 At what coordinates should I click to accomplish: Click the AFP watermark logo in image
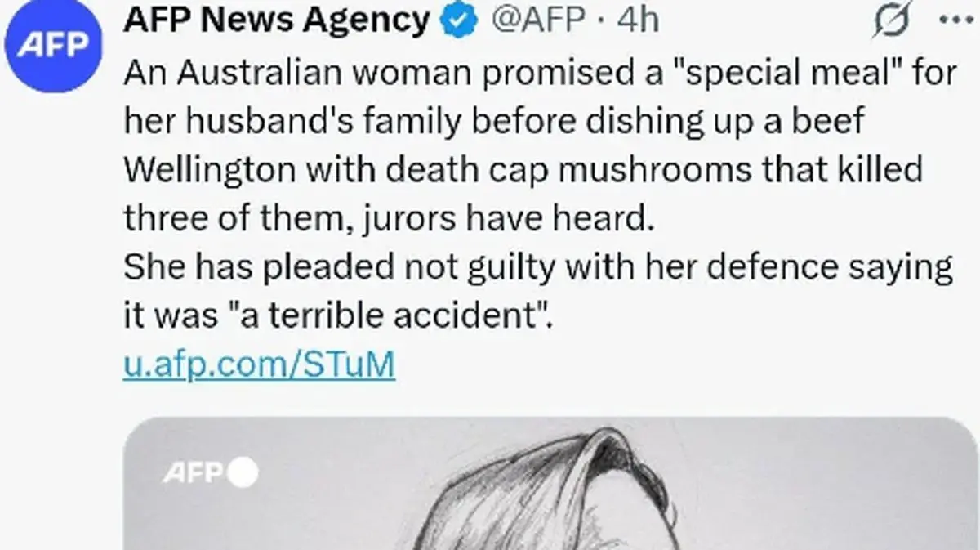click(196, 472)
